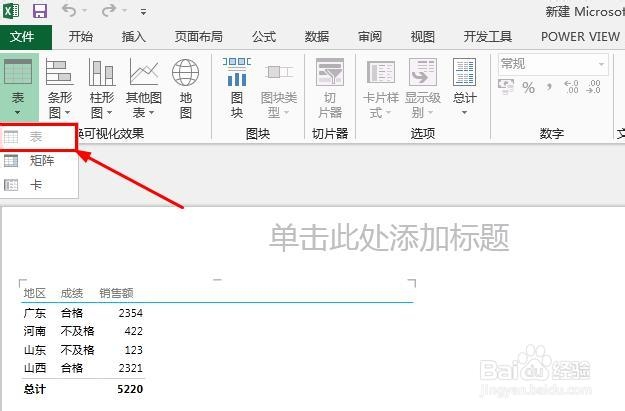Open the 其他图表 other charts dropdown
The image size is (625, 411).
click(144, 88)
